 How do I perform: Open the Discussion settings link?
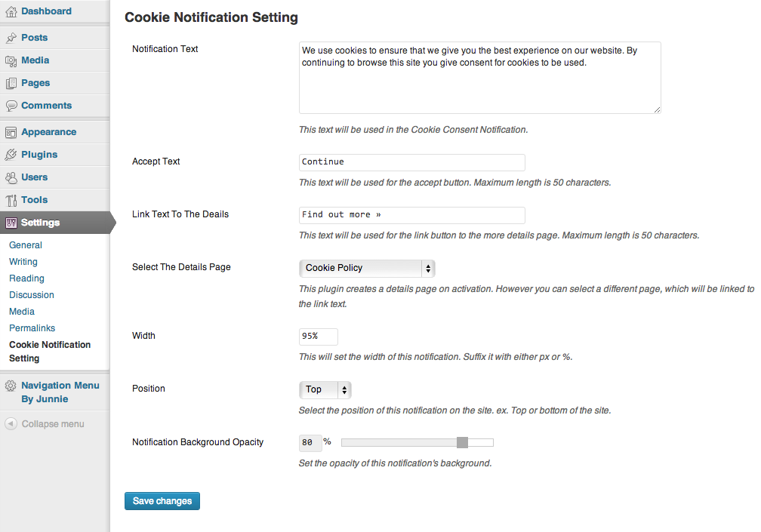coord(32,295)
